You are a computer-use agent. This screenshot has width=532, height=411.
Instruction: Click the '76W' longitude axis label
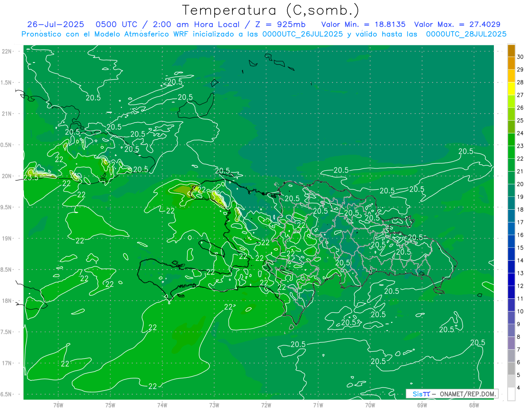point(58,405)
